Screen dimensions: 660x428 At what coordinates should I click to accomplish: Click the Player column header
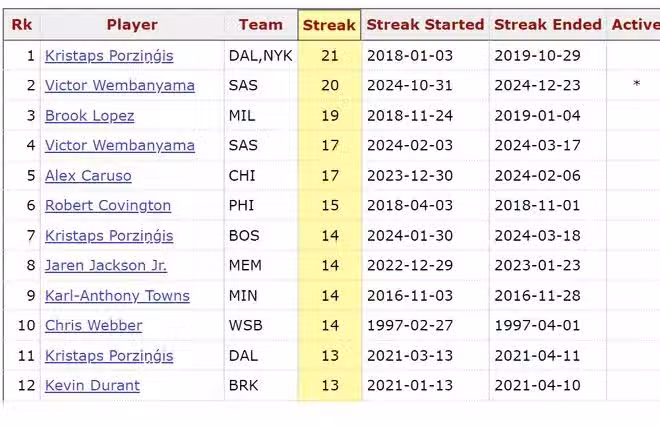coord(131,25)
